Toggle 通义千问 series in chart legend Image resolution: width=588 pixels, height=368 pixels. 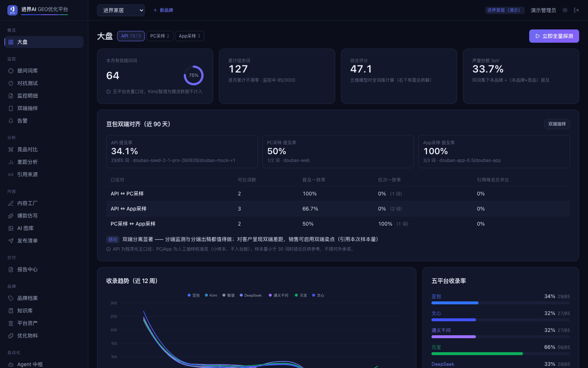(279, 295)
